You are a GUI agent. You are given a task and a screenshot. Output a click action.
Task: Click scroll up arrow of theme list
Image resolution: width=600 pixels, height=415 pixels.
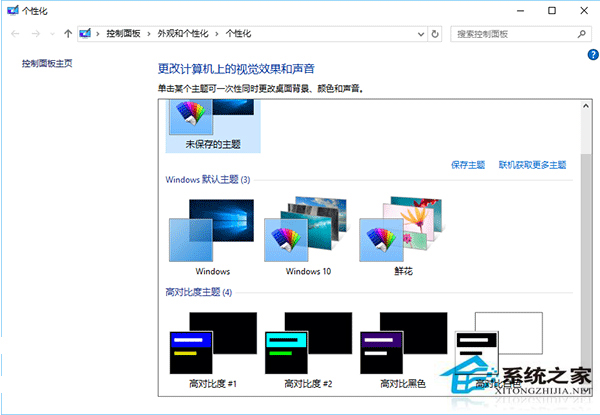(x=586, y=106)
